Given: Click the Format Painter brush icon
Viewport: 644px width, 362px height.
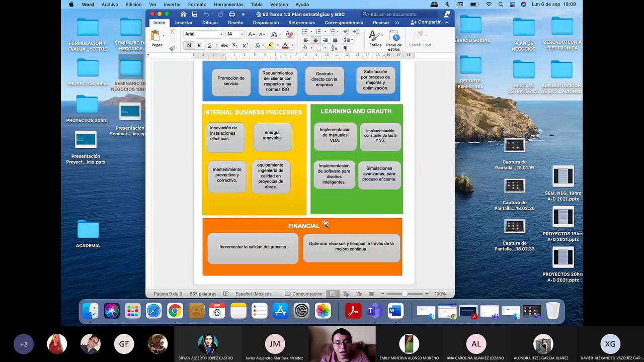Looking at the screenshot, I should (172, 48).
